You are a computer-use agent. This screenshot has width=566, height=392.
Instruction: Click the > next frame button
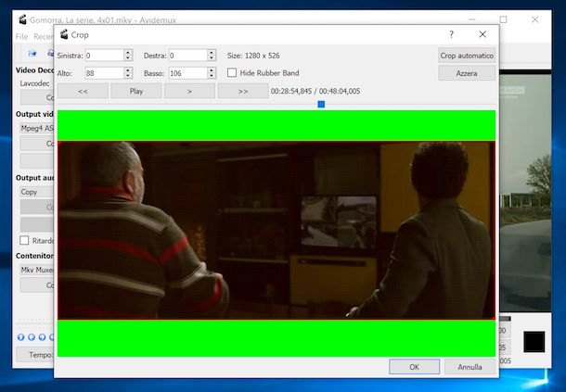(x=189, y=91)
